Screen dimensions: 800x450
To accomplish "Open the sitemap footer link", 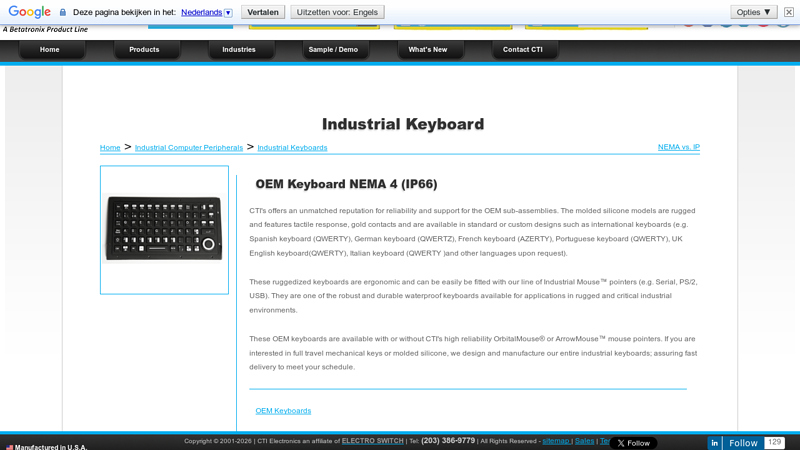I will [556, 441].
